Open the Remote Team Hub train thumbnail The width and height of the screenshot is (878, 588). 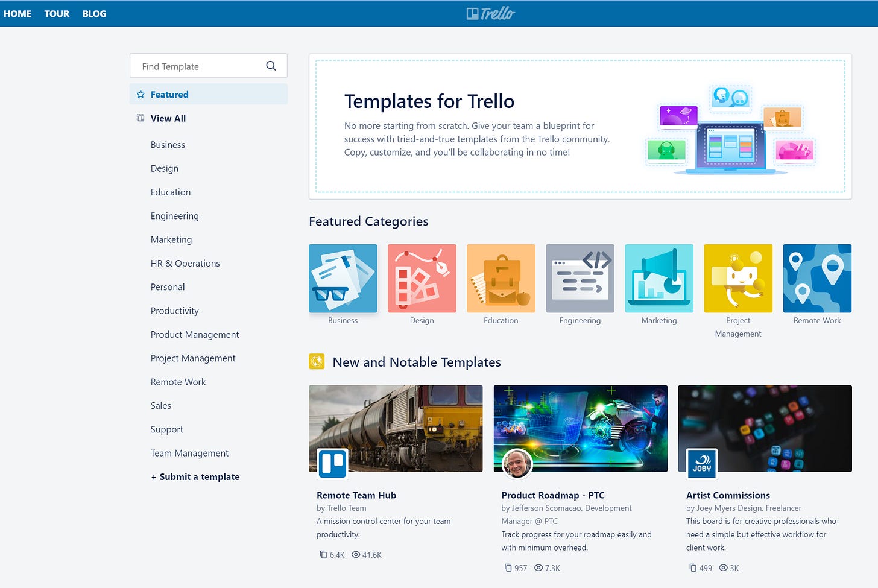[396, 429]
